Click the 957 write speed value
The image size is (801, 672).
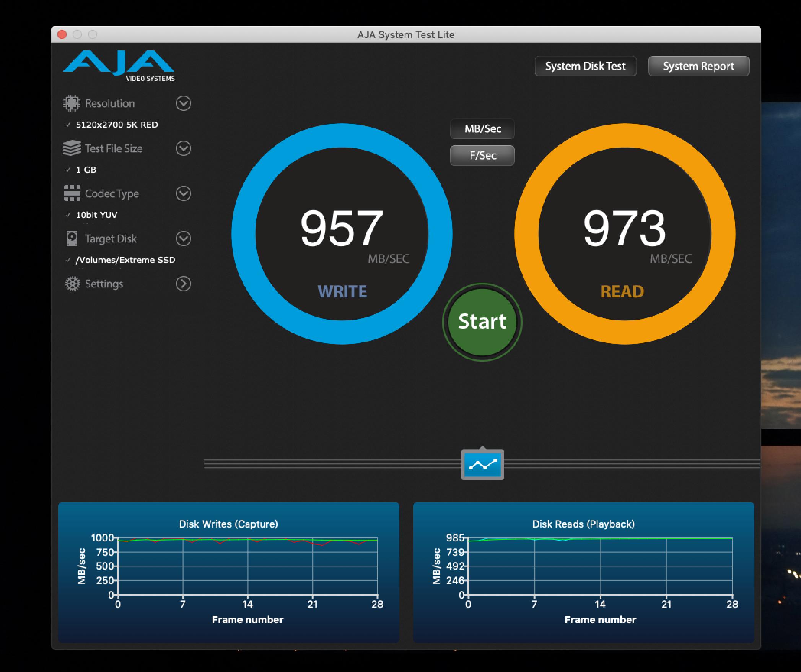coord(342,229)
